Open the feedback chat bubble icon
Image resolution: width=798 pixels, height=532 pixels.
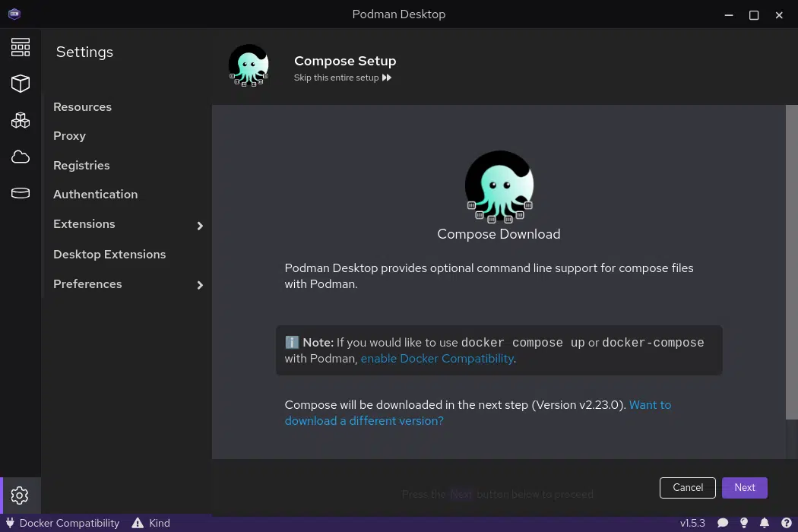click(x=723, y=523)
